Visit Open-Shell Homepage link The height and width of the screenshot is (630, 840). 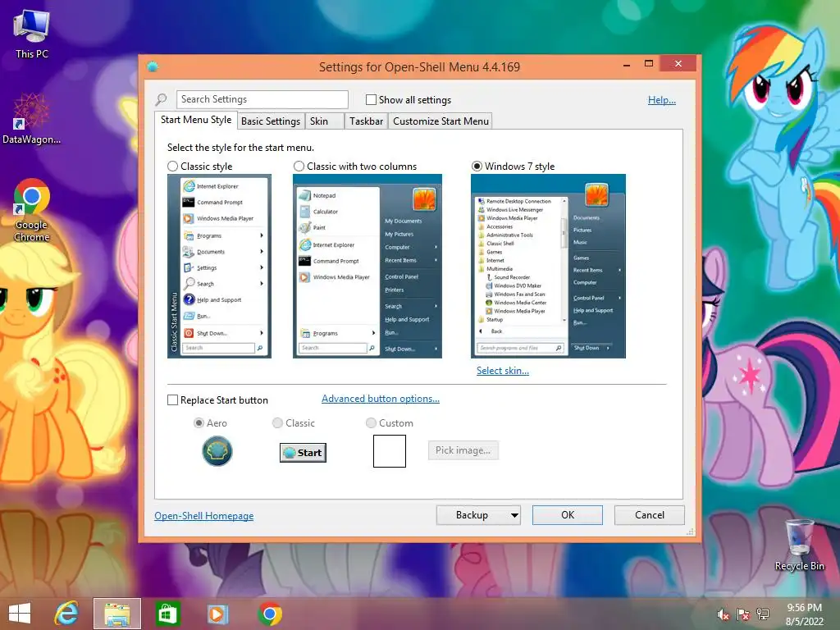(x=204, y=516)
